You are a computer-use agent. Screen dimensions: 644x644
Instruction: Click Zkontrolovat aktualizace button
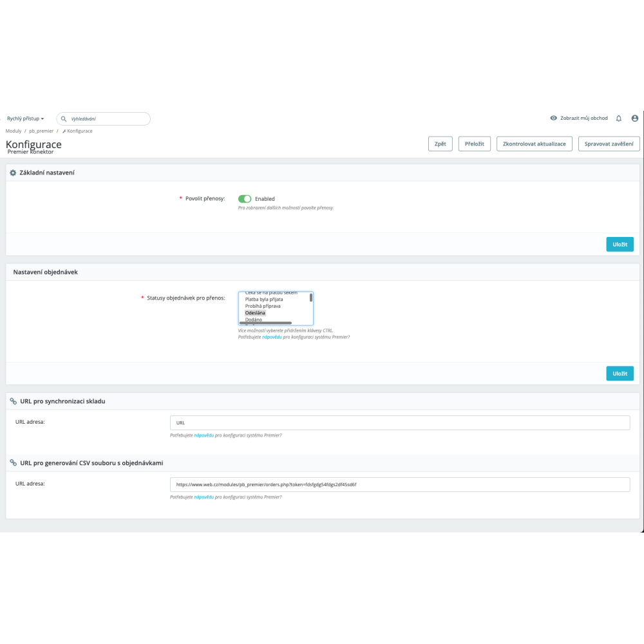[535, 144]
